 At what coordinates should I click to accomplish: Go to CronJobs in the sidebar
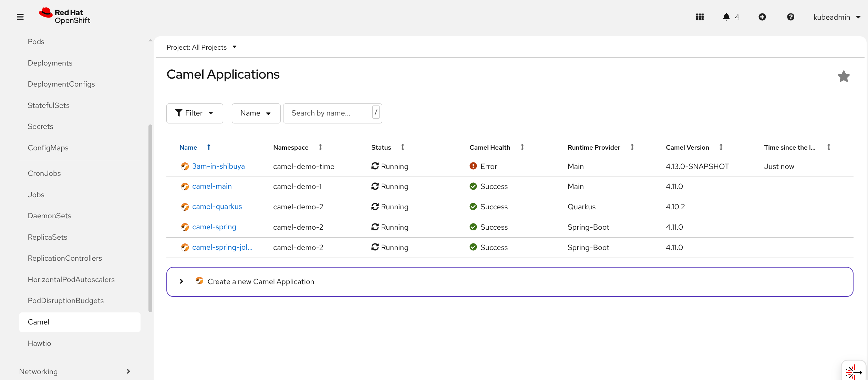pos(44,173)
